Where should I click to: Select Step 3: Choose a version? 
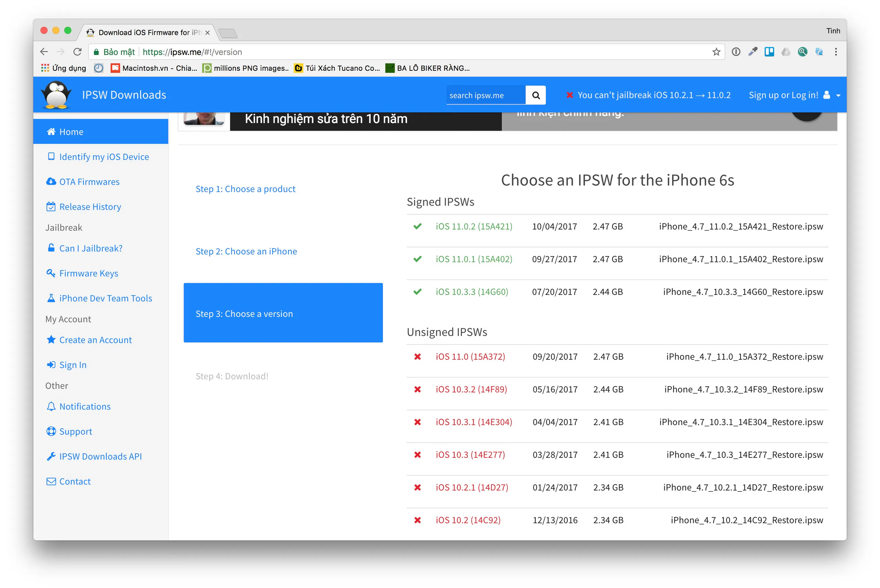tap(283, 313)
